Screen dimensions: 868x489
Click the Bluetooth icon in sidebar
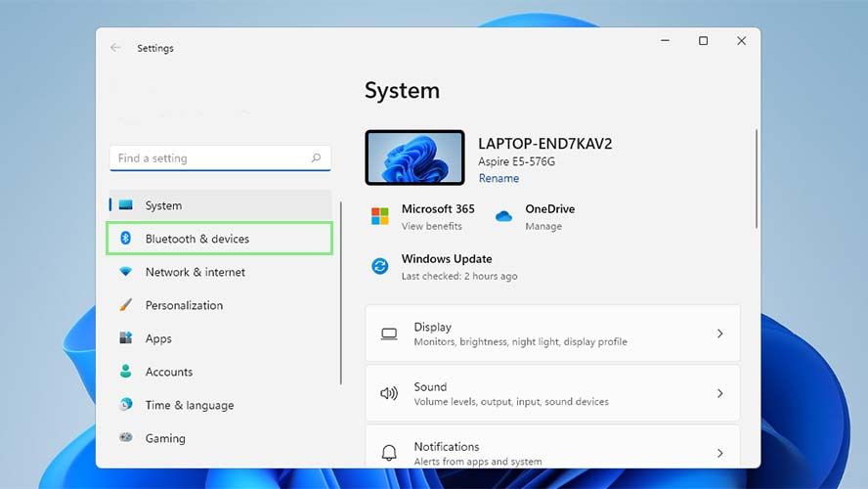coord(126,238)
